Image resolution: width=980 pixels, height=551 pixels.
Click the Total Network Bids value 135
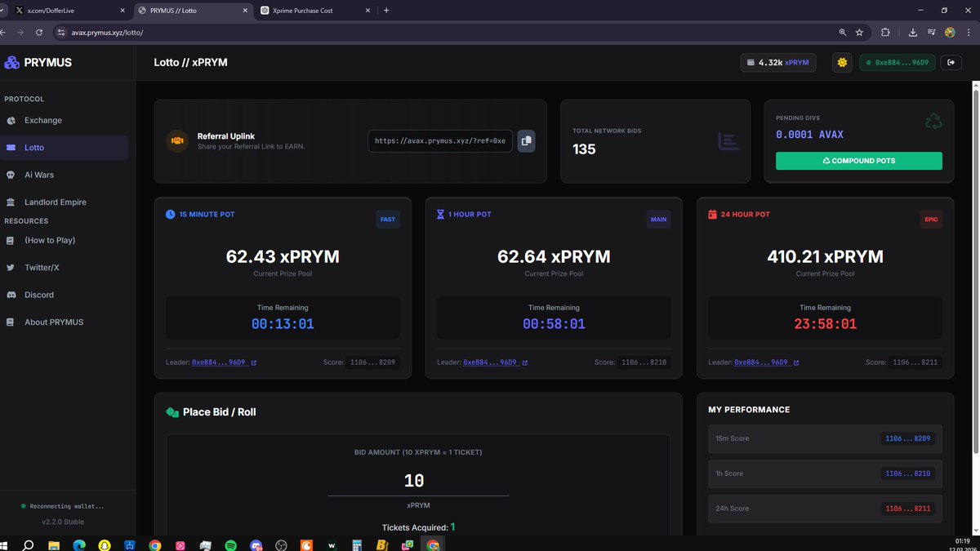(584, 149)
